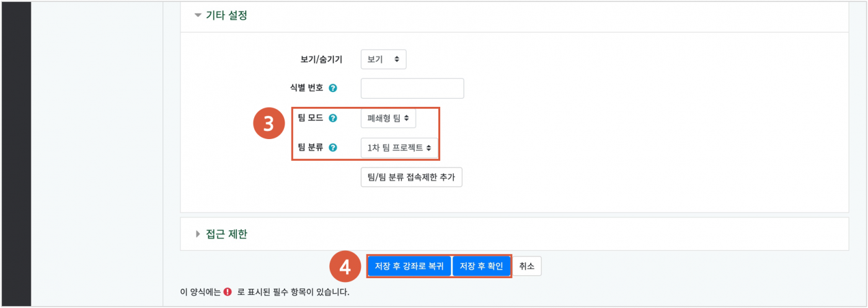Click the red required-field exclamation icon
This screenshot has height=308, width=868.
point(228,291)
